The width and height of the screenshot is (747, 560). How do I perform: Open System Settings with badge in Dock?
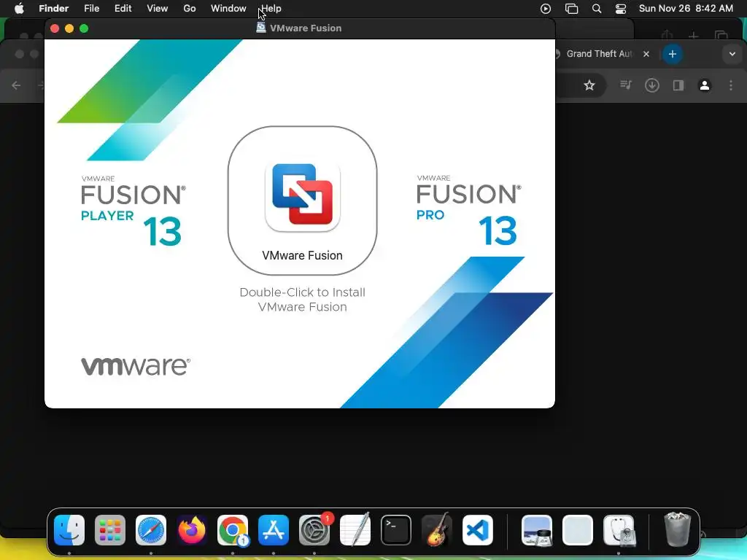point(314,530)
